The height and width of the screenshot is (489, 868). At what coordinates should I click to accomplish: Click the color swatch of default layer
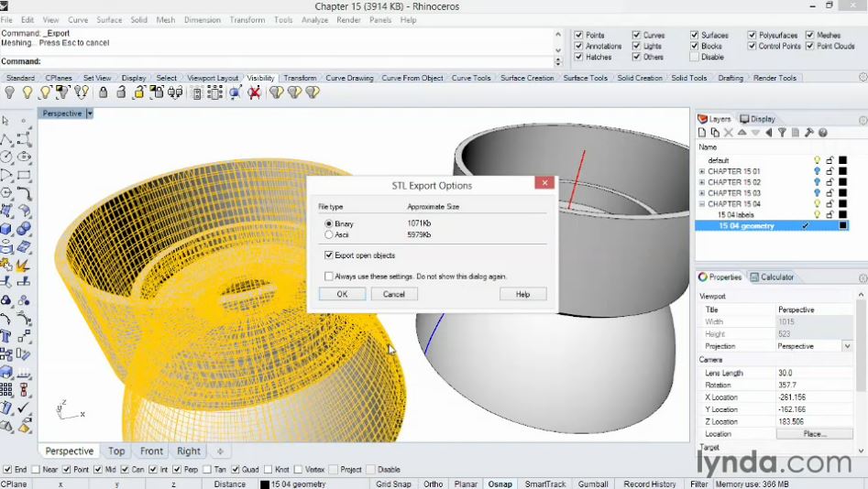click(842, 160)
